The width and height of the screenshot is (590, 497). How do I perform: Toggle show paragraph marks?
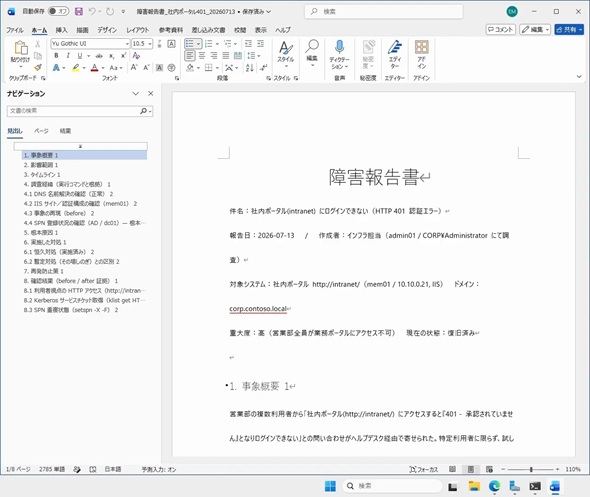(264, 68)
